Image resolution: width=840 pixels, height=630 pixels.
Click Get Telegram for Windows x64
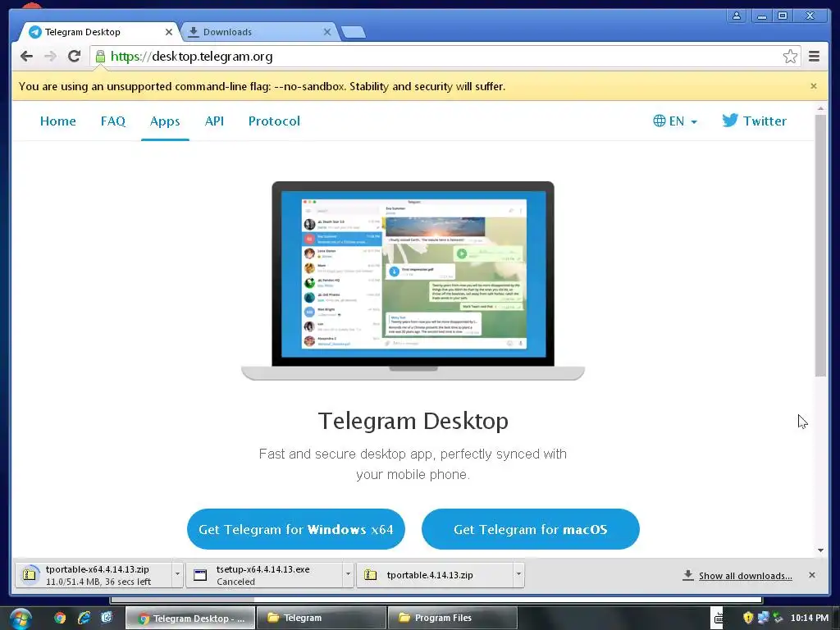click(295, 529)
